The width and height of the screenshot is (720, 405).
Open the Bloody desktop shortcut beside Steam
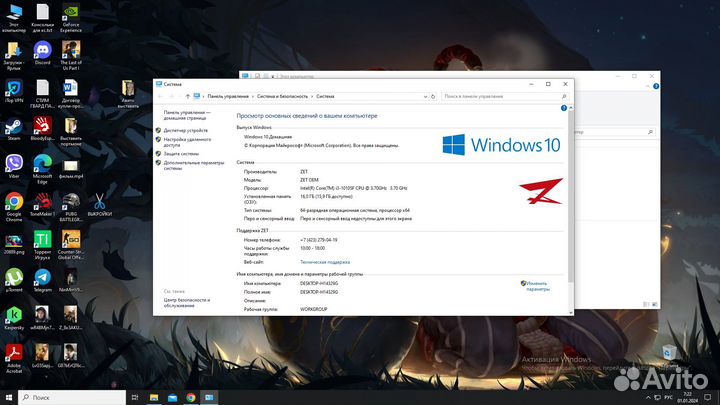click(x=42, y=129)
